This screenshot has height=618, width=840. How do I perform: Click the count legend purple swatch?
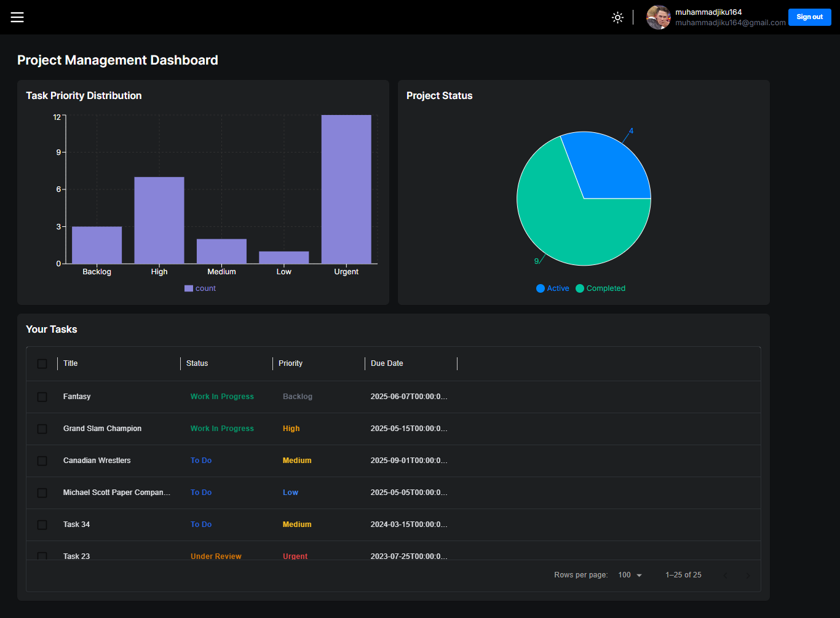(189, 288)
